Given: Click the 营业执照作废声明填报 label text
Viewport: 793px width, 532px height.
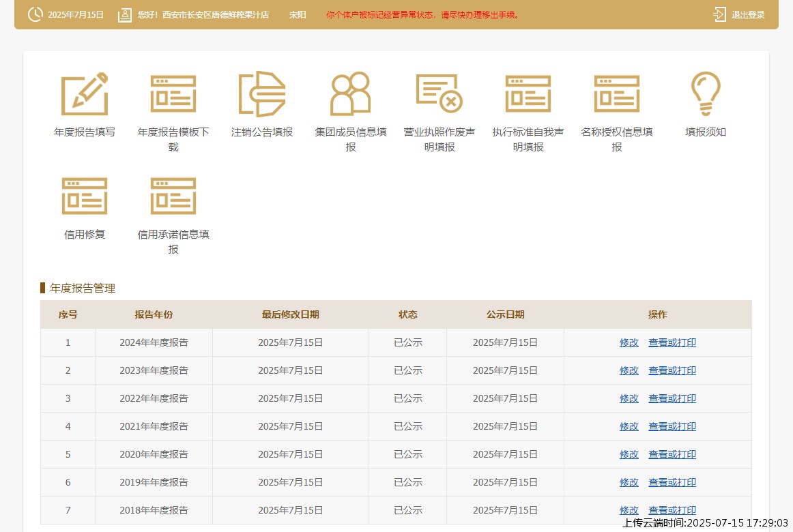Looking at the screenshot, I should (x=439, y=139).
